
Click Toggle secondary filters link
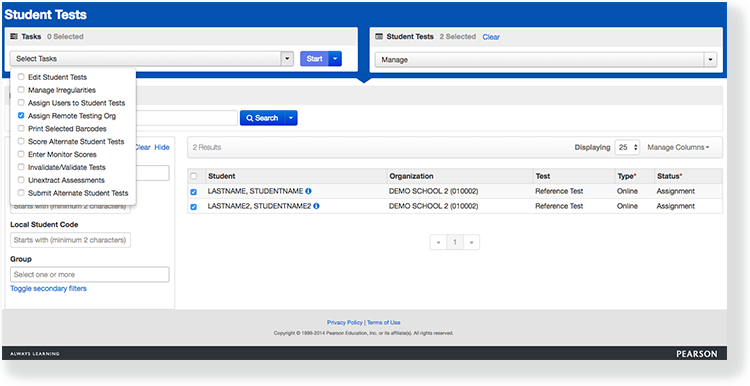click(x=48, y=288)
